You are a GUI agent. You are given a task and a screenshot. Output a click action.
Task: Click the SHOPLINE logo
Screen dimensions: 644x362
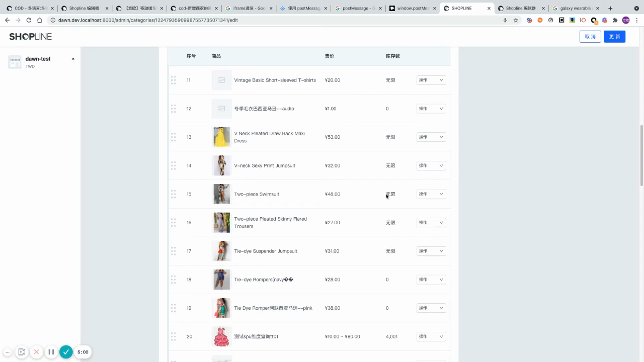tap(30, 37)
